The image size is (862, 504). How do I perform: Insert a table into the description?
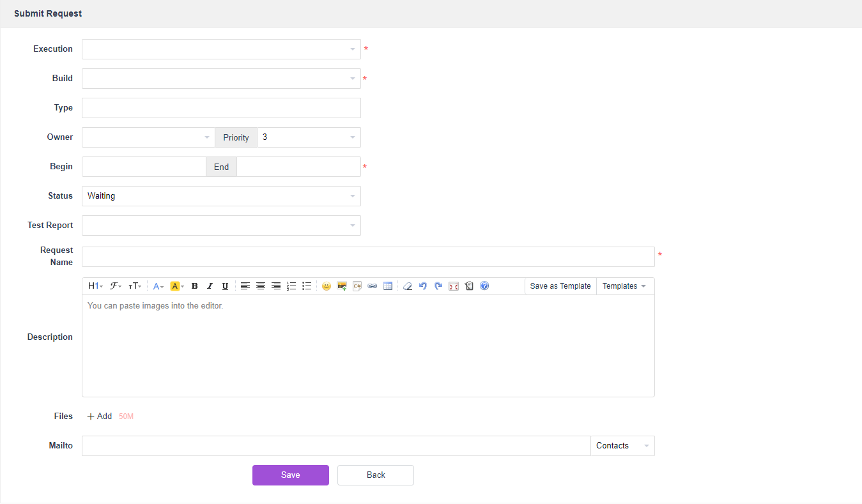tap(388, 286)
